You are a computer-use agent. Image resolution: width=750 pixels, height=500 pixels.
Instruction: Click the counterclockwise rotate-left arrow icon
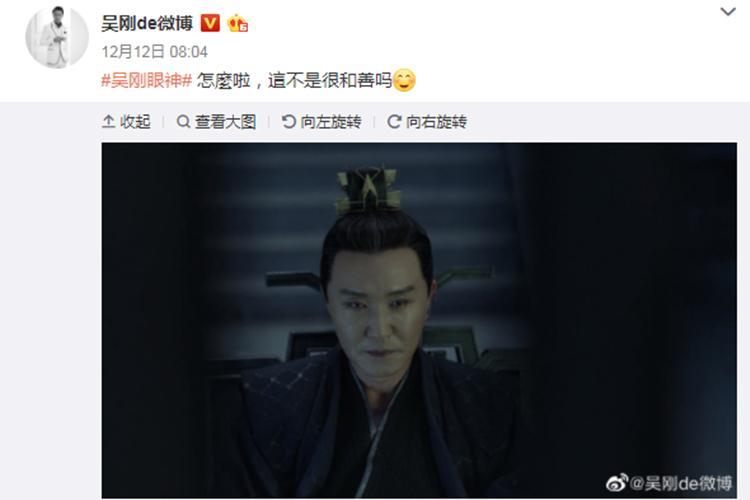coord(288,122)
